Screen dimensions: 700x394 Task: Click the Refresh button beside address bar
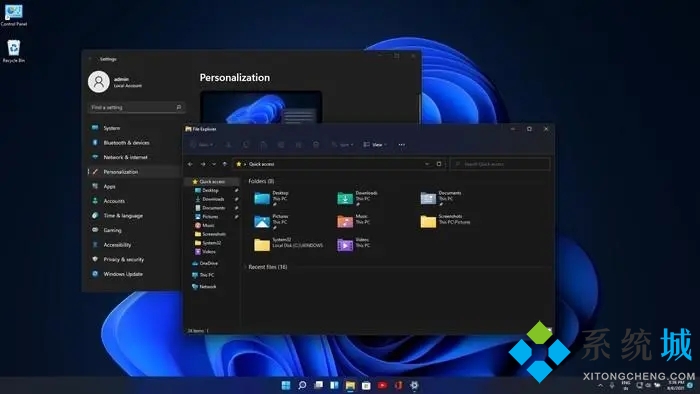coord(439,164)
